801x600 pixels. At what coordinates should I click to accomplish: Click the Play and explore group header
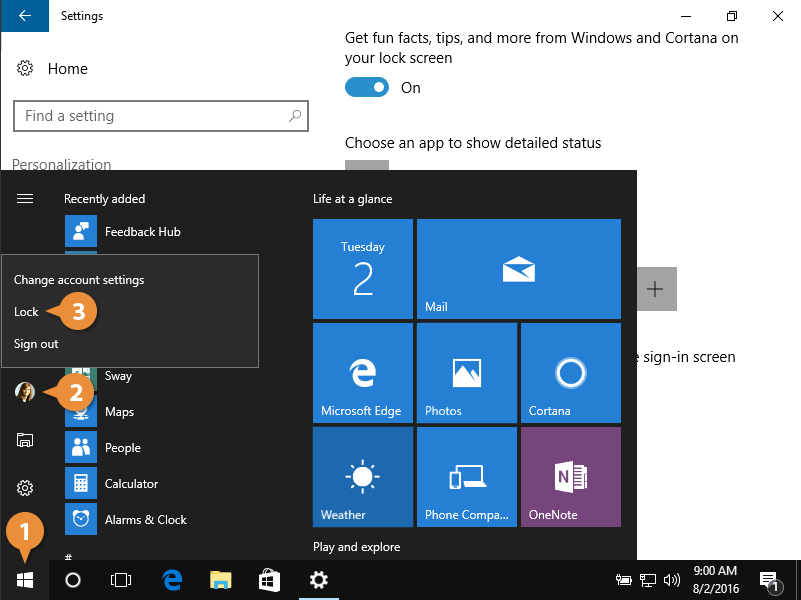coord(357,547)
